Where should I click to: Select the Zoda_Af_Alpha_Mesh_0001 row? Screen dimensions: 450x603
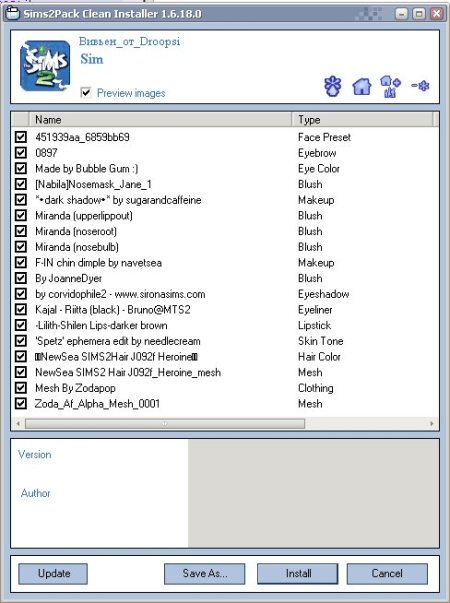[225, 403]
